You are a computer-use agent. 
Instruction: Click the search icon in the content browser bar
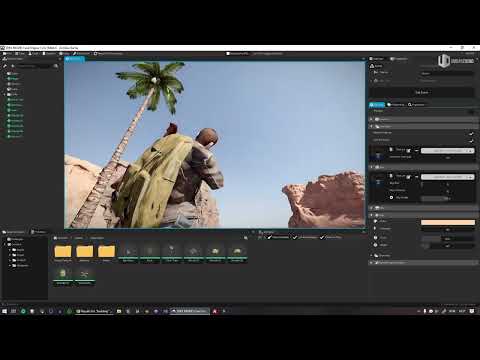246,238
